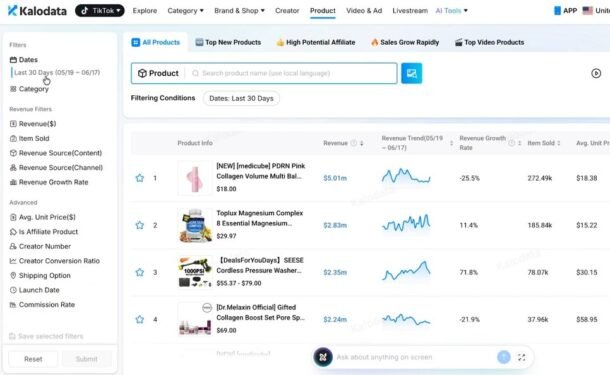Expand Creator Conversion Ratio filter
Image resolution: width=610 pixels, height=375 pixels.
54,261
